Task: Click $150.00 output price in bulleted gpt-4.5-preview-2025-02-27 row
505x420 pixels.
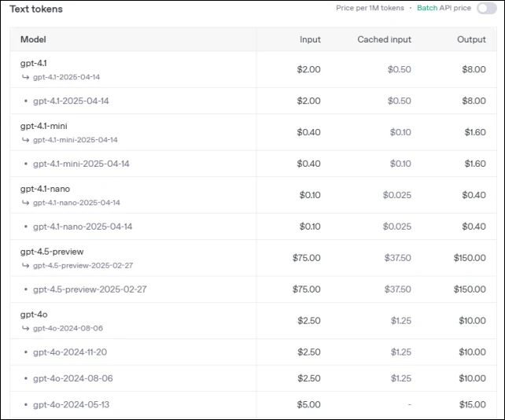Action: pos(470,289)
